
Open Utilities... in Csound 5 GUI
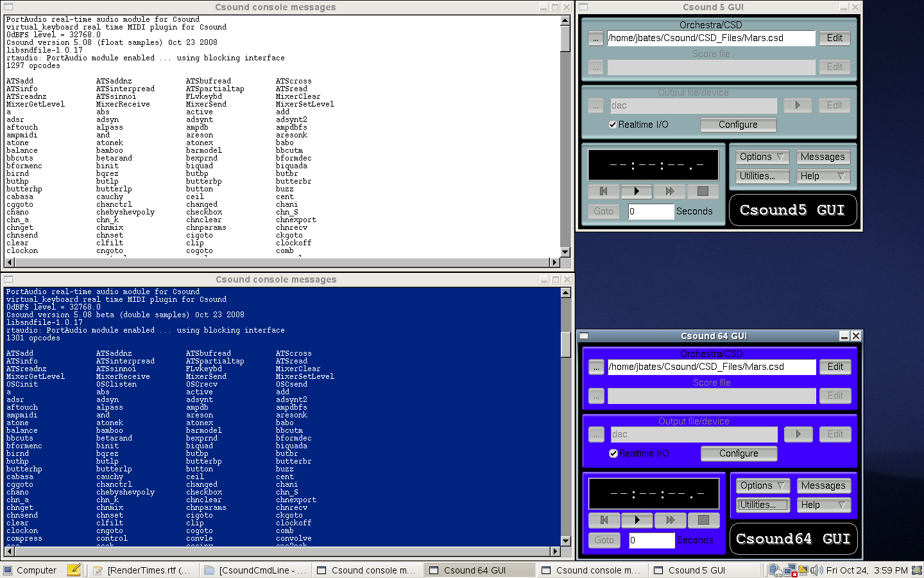[x=762, y=176]
